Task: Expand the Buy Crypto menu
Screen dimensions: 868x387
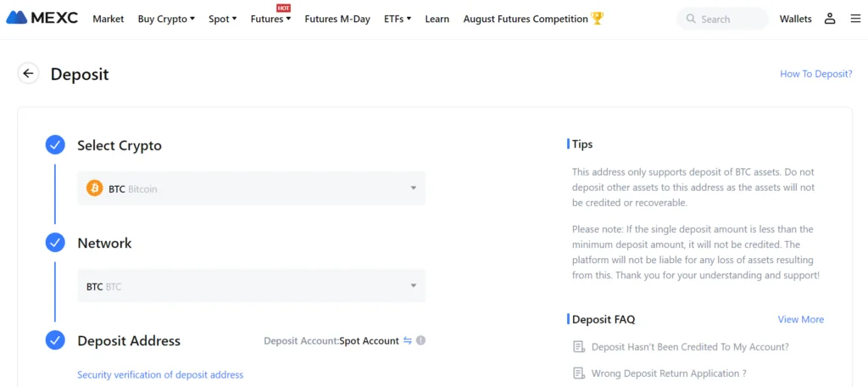Action: tap(166, 19)
